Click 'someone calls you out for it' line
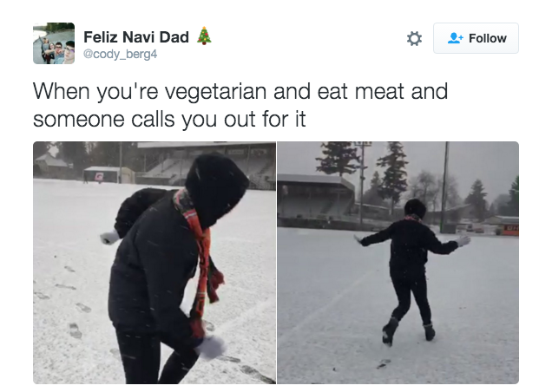Viewport: 552px width, 392px height. coord(169,120)
